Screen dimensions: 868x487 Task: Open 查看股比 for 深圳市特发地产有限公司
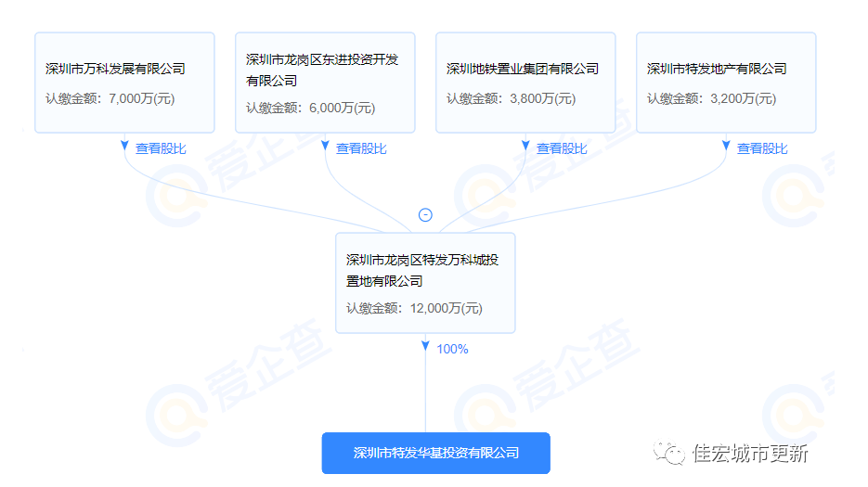pyautogui.click(x=762, y=148)
